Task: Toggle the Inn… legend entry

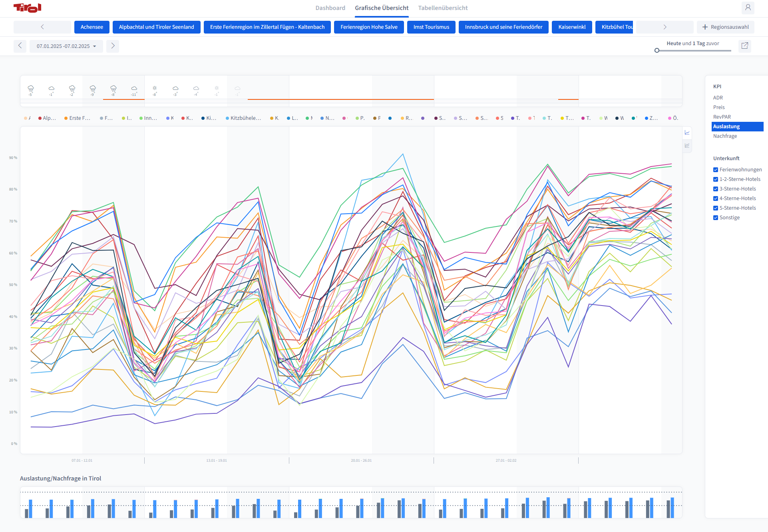Action: (x=148, y=118)
